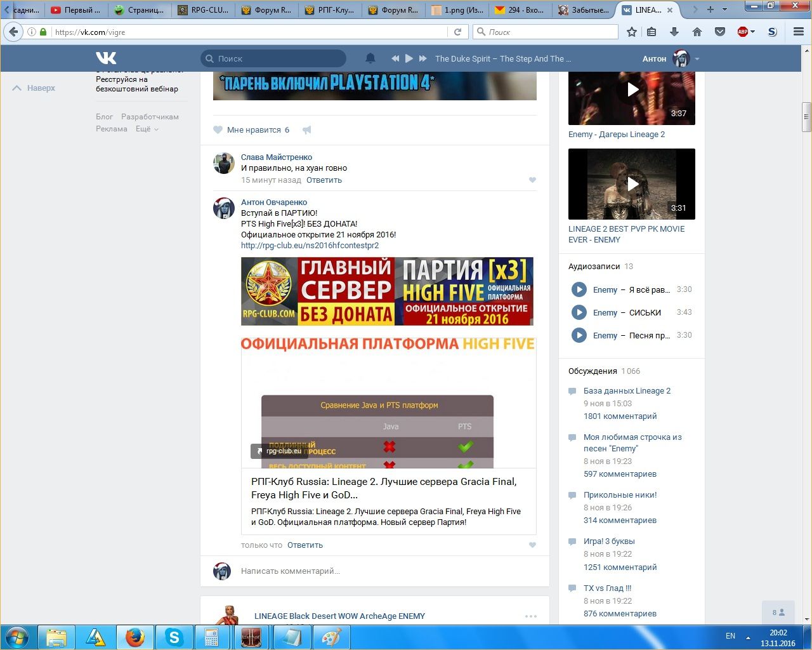Image resolution: width=812 pixels, height=650 pixels.
Task: Go to previous track in header player
Action: coord(395,58)
